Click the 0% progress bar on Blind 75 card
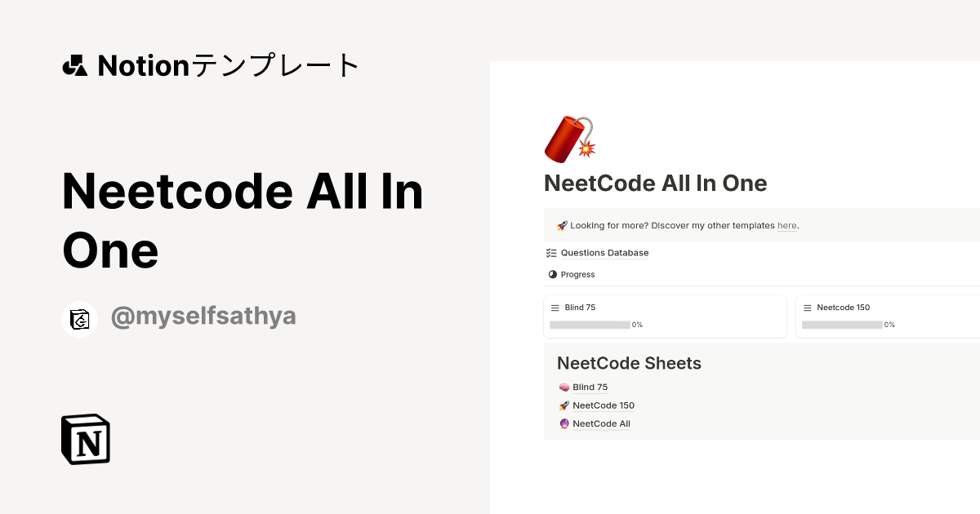Screen dimensions: 980x514 [x=590, y=324]
